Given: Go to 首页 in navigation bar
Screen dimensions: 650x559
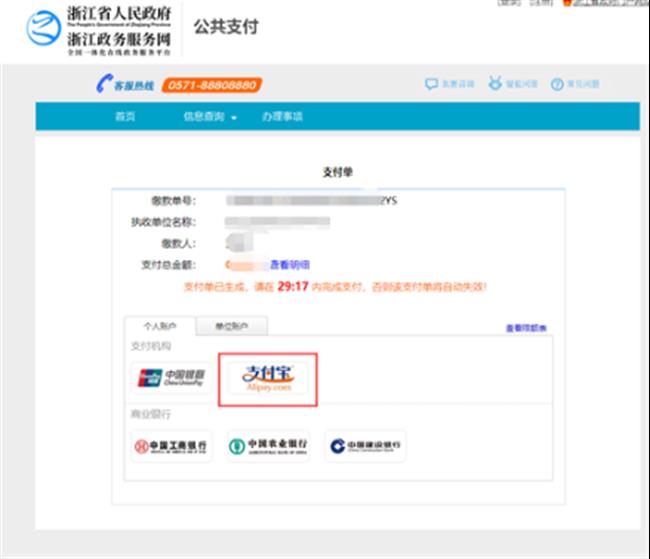Looking at the screenshot, I should [125, 117].
